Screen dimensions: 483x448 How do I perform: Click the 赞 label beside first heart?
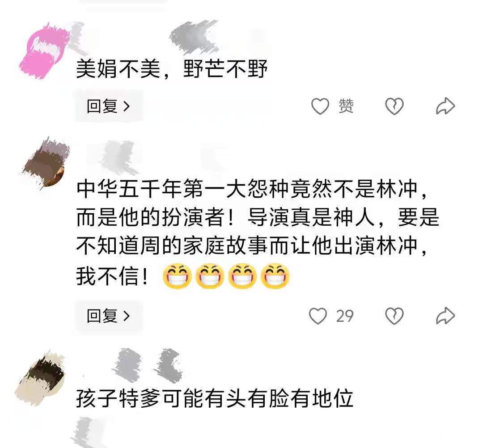346,106
